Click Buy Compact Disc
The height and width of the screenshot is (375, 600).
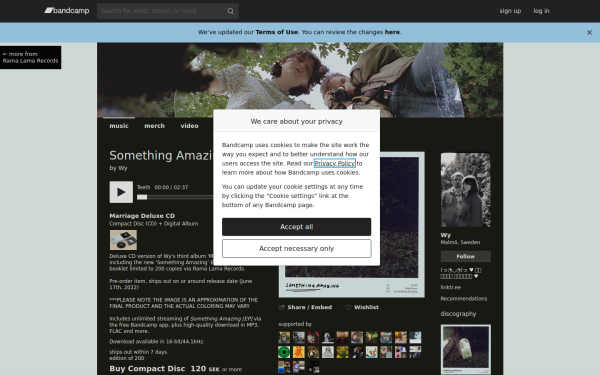click(x=147, y=368)
